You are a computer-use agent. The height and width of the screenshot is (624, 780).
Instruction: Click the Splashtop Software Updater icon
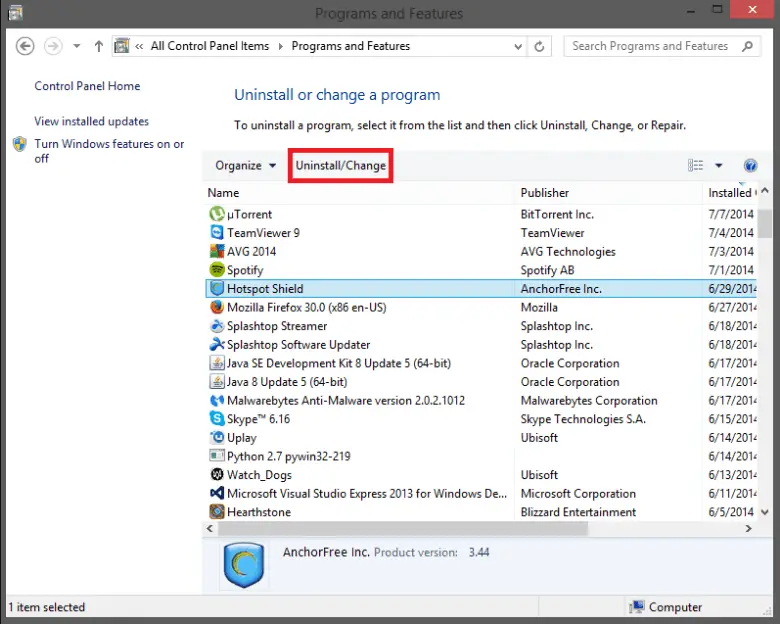point(217,344)
